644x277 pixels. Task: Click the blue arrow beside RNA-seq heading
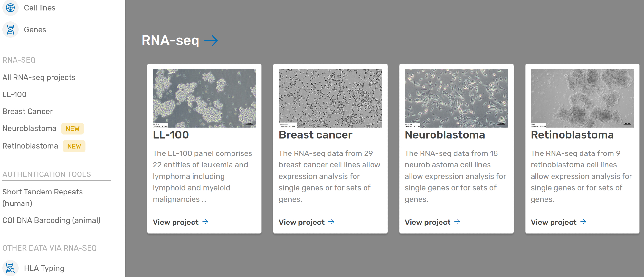tap(211, 41)
